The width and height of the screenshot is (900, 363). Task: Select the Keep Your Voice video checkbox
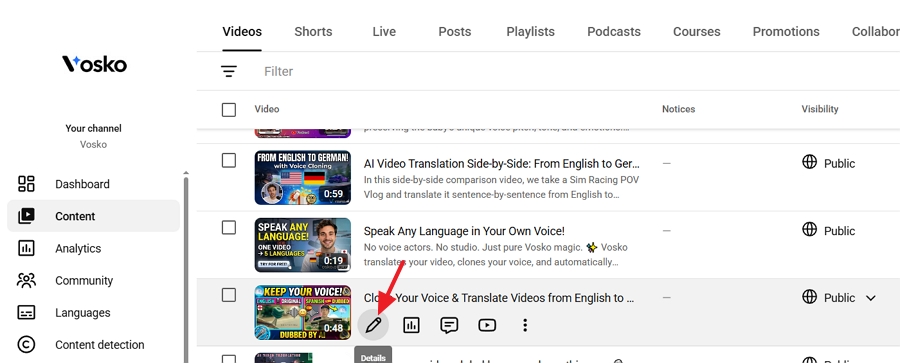click(228, 295)
